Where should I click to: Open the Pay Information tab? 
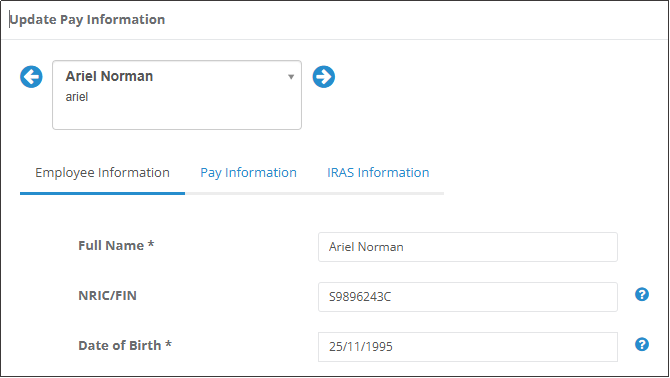(248, 173)
